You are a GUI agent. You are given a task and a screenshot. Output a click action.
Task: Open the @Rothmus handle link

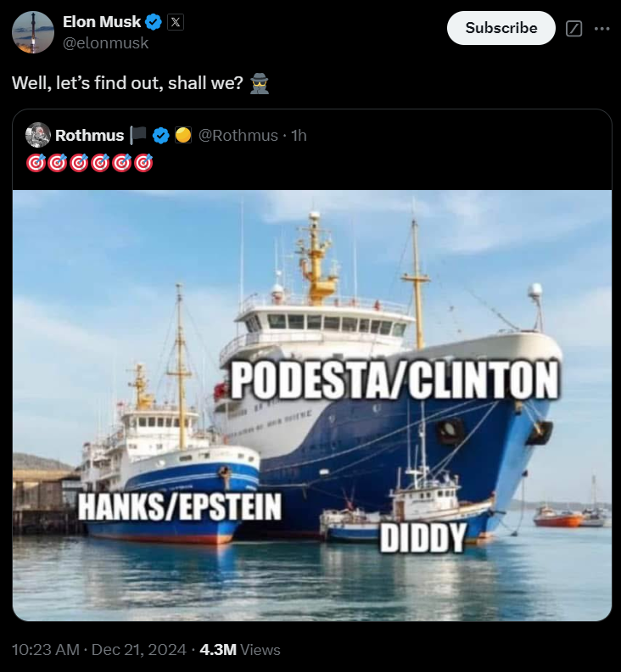point(238,136)
